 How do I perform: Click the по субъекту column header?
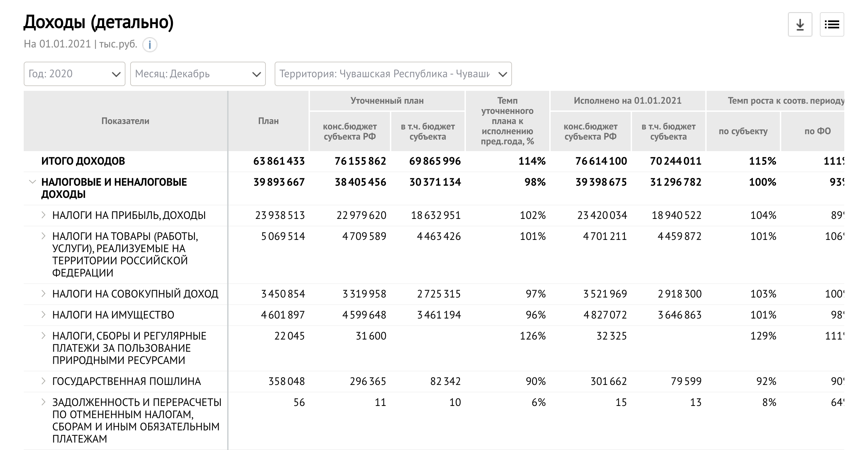(743, 131)
